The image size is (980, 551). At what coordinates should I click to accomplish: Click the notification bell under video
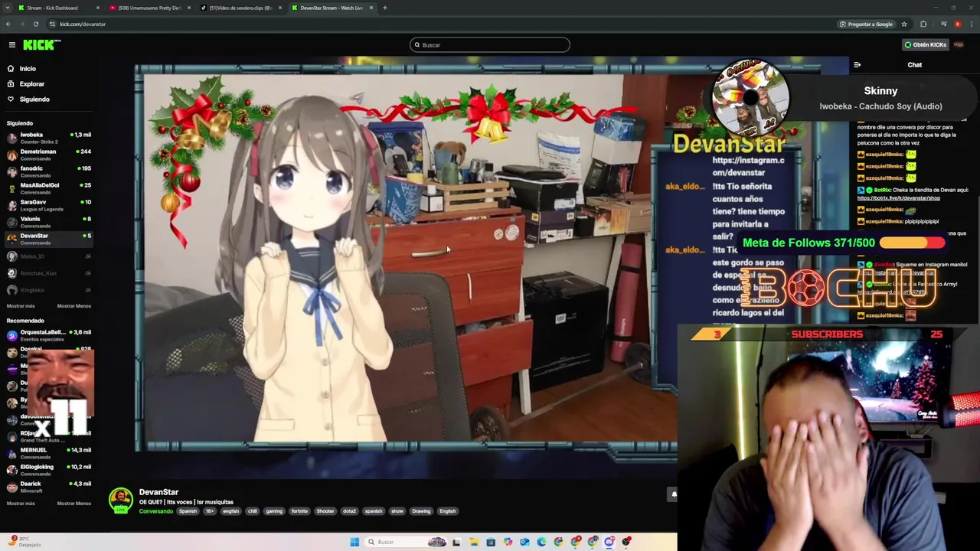674,494
